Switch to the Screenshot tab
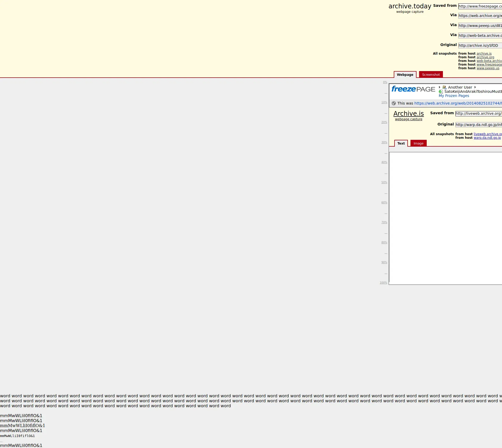 431,75
